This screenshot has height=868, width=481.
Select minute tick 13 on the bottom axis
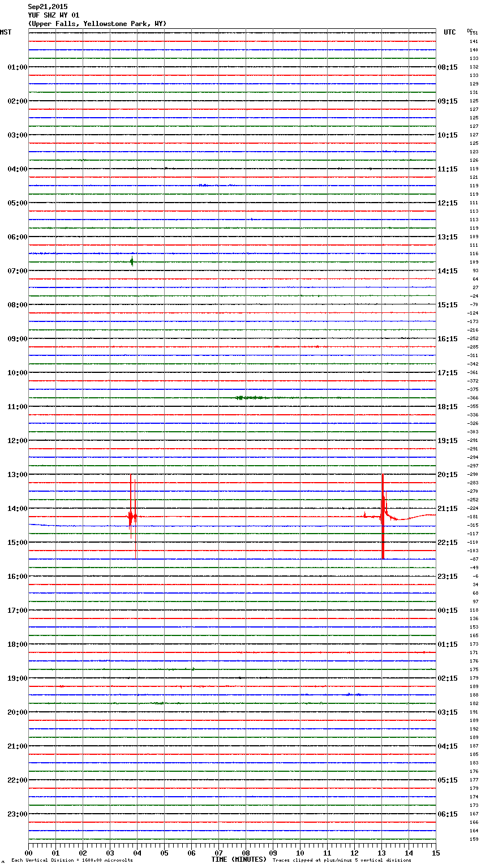pos(381,853)
